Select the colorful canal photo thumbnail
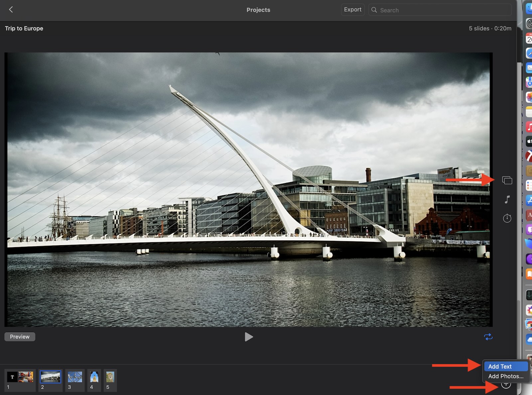 coord(26,377)
